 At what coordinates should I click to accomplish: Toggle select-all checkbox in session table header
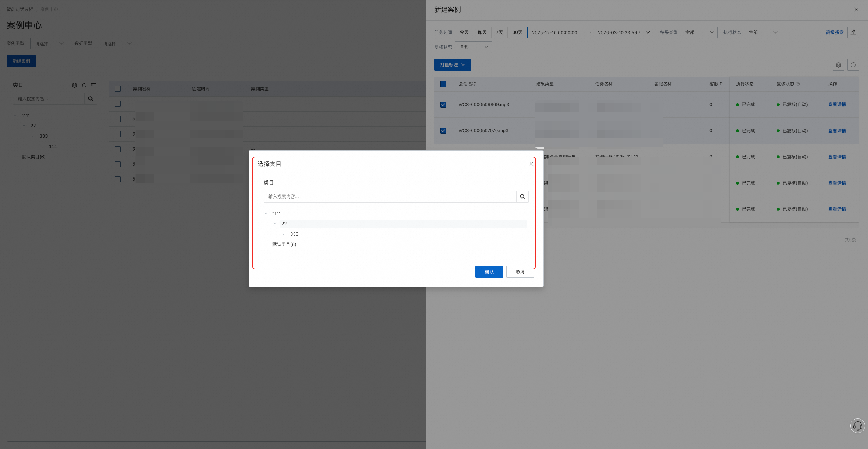443,84
